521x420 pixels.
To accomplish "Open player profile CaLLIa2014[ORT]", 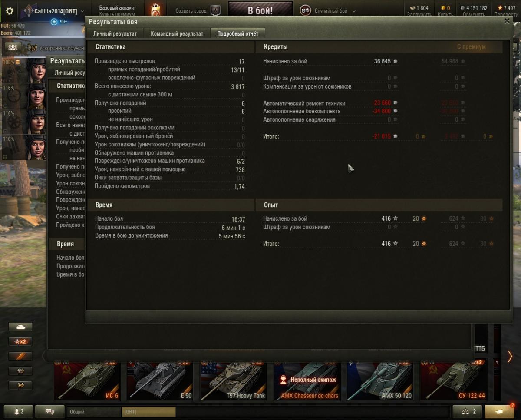I will [x=56, y=11].
